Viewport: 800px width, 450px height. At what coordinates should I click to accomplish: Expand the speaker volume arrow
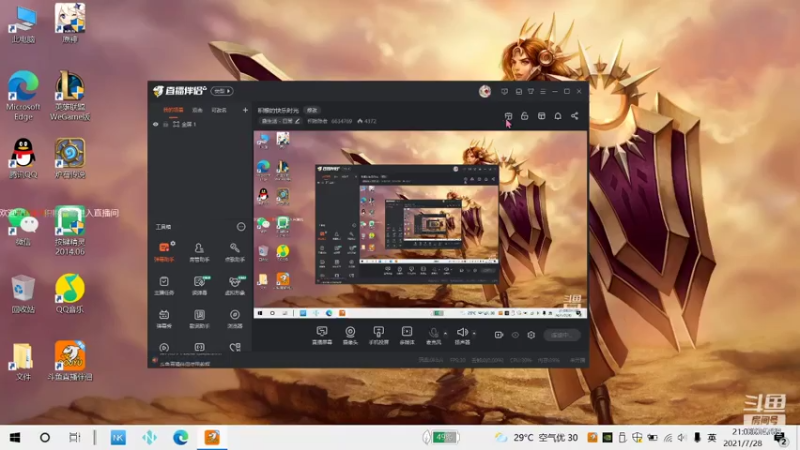pos(474,334)
